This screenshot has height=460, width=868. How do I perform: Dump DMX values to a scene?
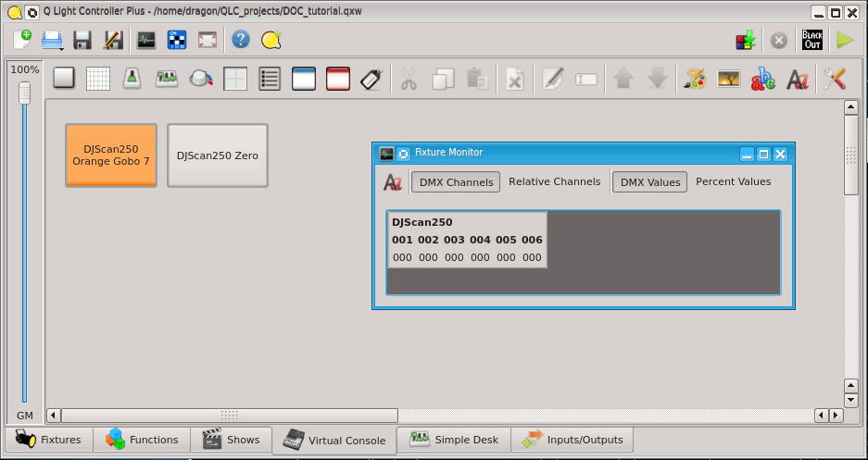point(746,41)
